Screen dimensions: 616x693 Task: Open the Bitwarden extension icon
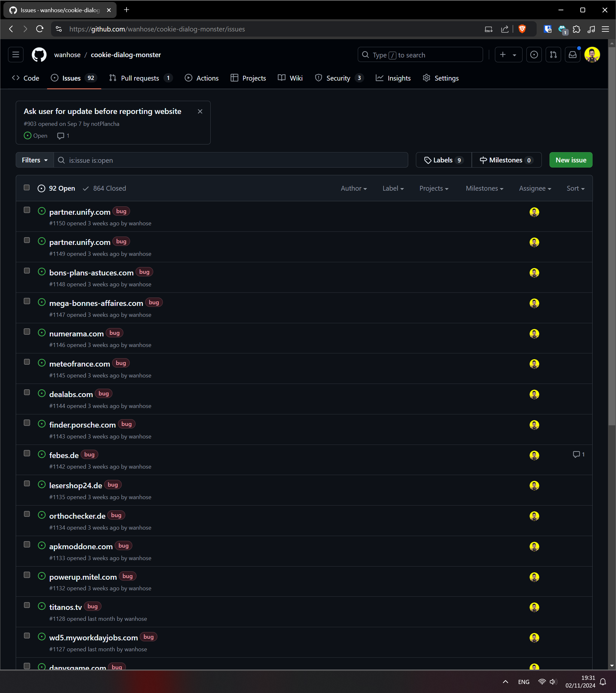548,29
